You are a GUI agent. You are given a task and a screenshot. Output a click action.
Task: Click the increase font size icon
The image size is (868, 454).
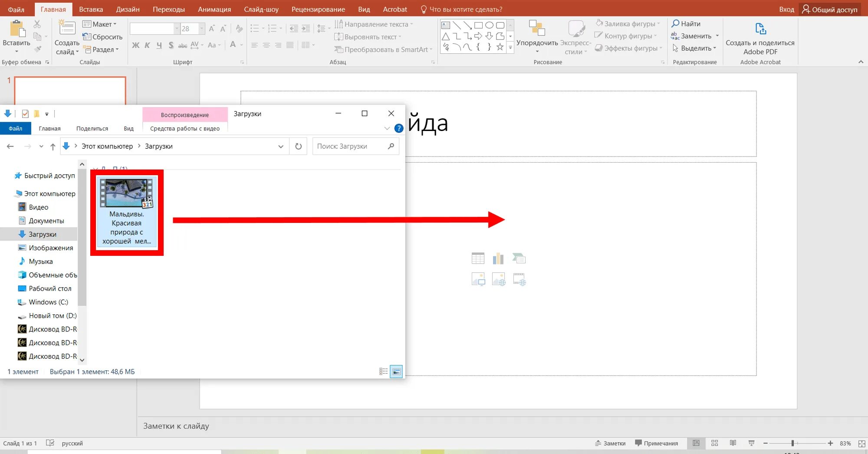tap(212, 29)
